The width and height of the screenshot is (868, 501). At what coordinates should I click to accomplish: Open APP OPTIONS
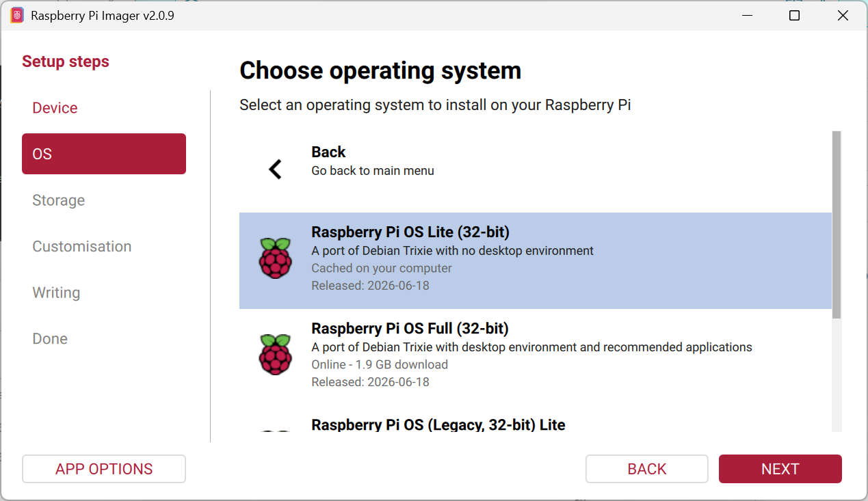[x=104, y=469]
